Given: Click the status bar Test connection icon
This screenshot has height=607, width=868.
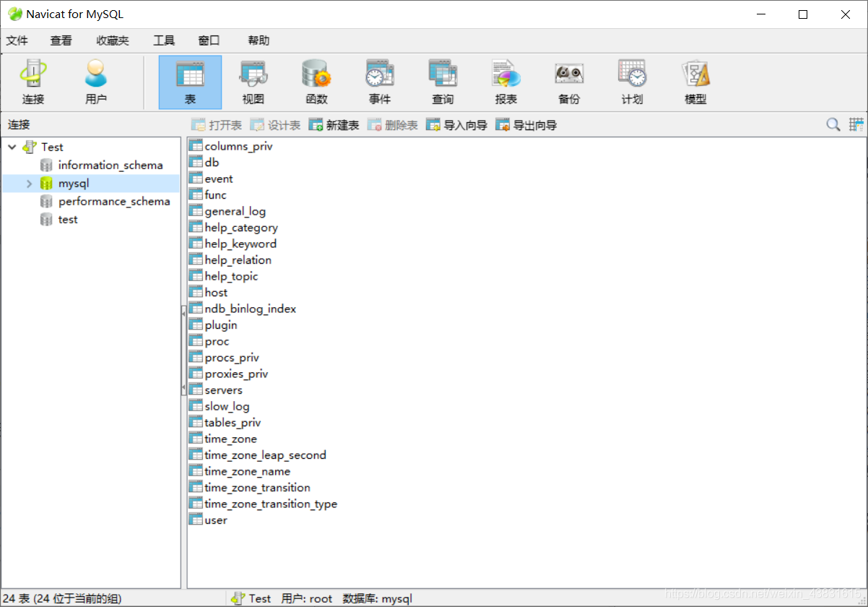Looking at the screenshot, I should pos(238,598).
